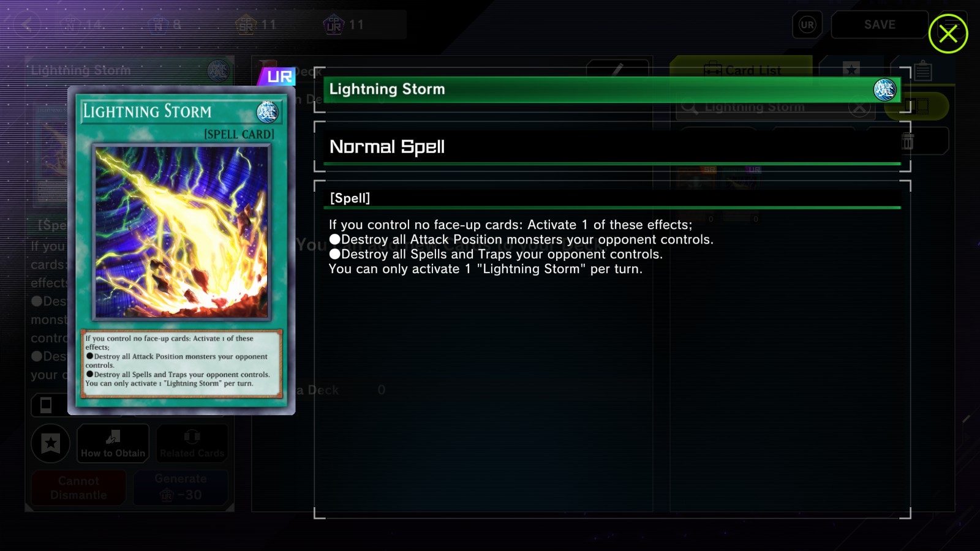Go back using the top-left arrow
Image resolution: width=980 pixels, height=551 pixels.
click(27, 24)
